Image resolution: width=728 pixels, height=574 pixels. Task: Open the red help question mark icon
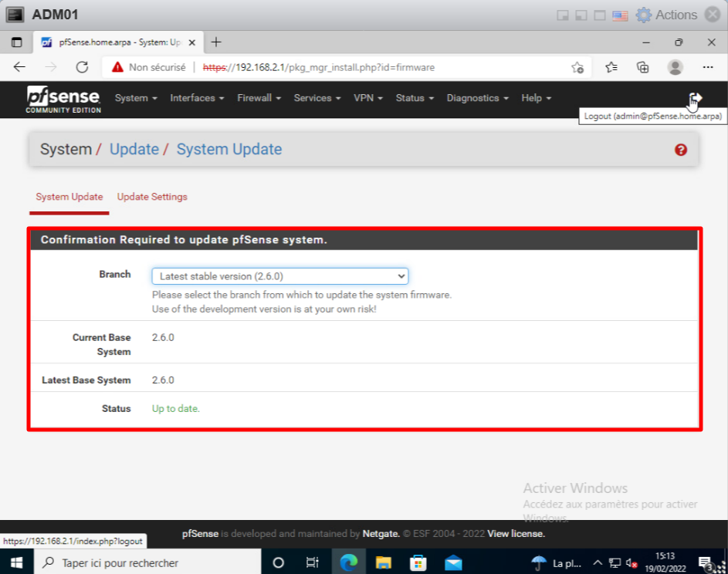point(680,150)
